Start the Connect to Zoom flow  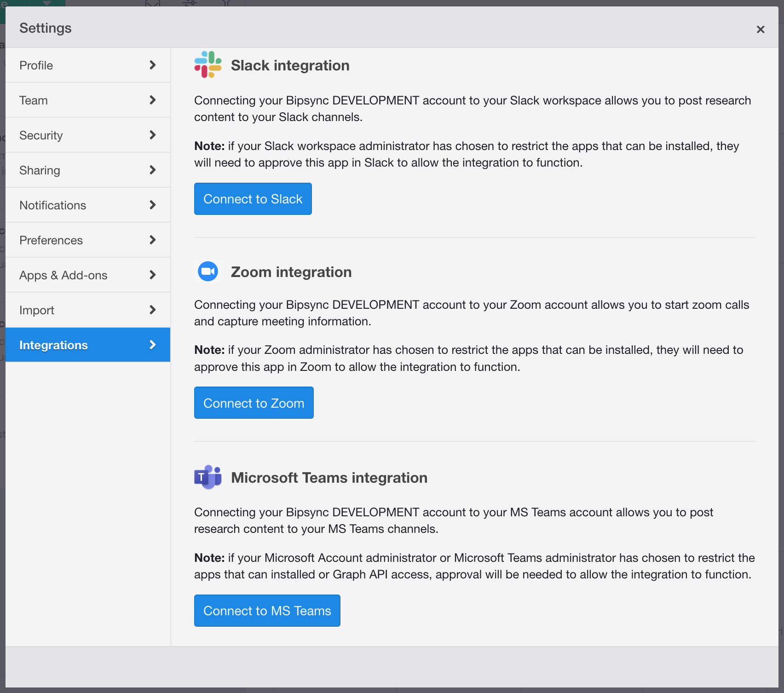[x=254, y=403]
